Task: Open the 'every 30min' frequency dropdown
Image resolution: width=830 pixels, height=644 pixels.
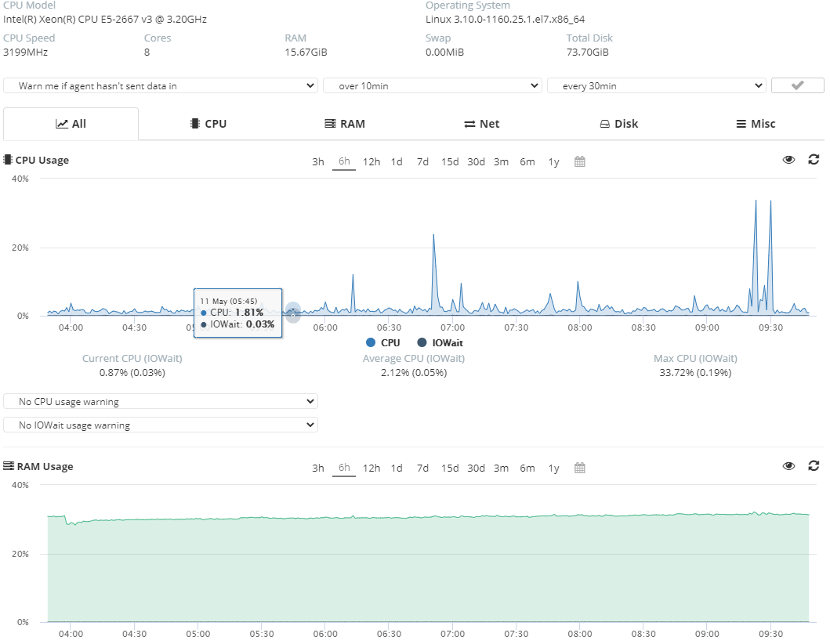Action: click(656, 86)
